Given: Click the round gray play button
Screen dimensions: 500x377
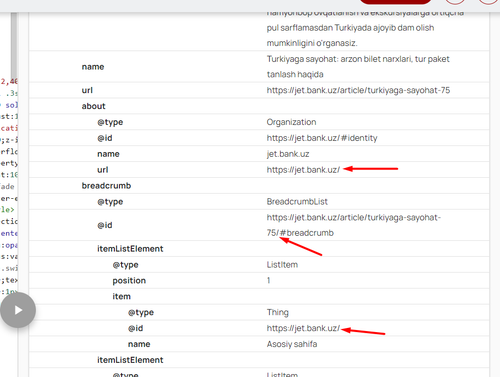Looking at the screenshot, I should click(18, 310).
